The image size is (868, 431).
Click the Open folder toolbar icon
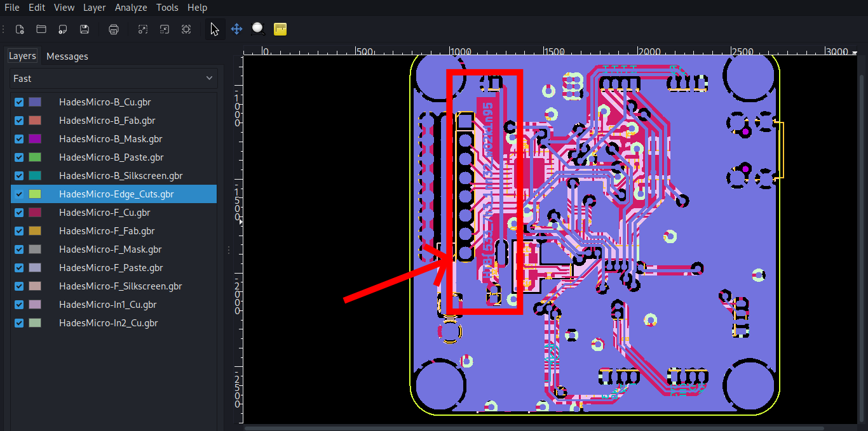[x=41, y=29]
